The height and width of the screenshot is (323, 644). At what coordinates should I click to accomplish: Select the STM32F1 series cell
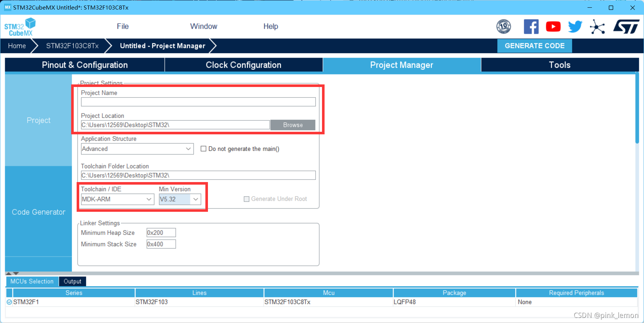pos(74,302)
